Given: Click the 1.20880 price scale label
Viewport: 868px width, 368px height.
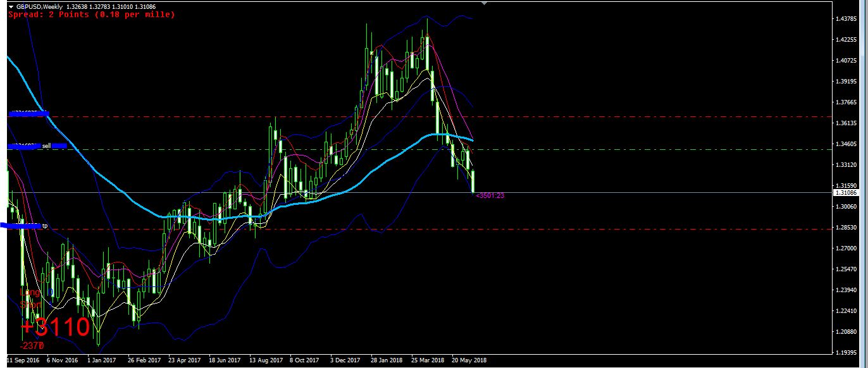Looking at the screenshot, I should click(x=846, y=332).
